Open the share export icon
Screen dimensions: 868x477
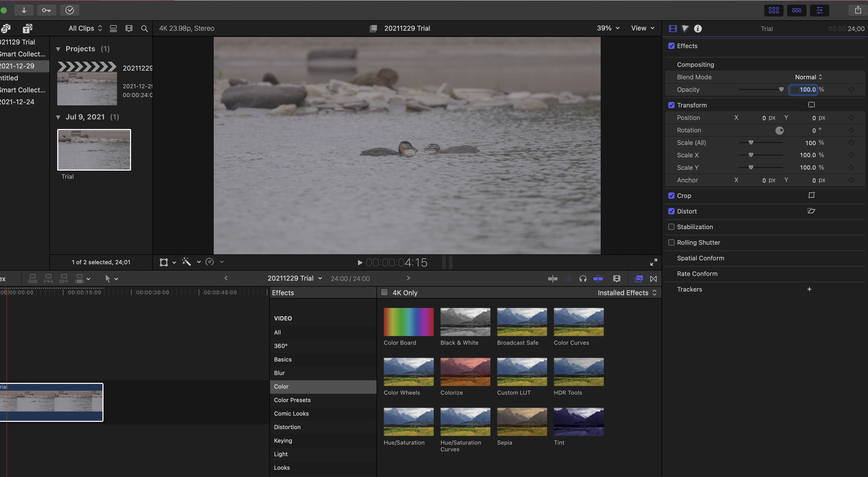pos(858,10)
